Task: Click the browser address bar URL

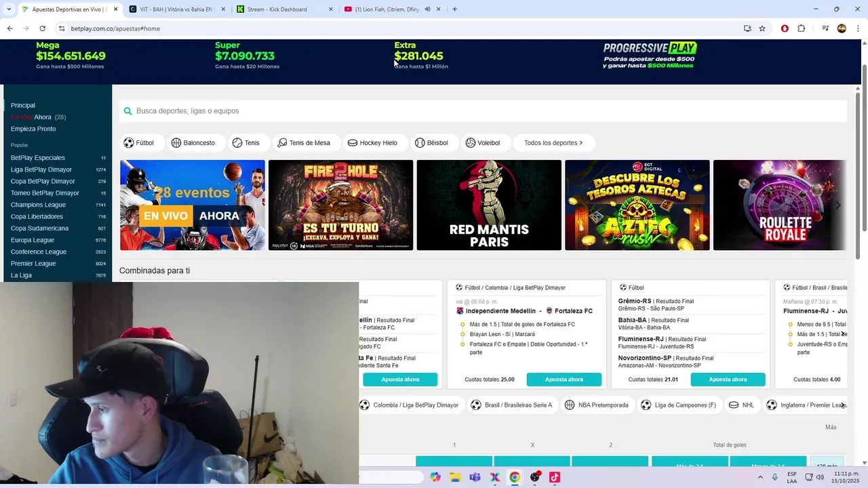Action: click(x=115, y=28)
